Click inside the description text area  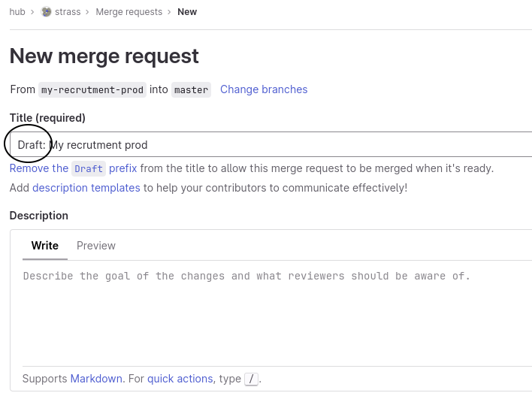point(271,316)
